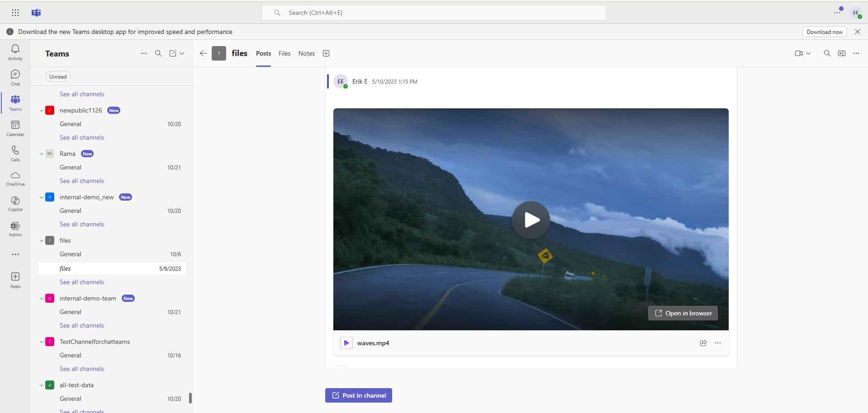
Task: Launch Copilot from the sidebar
Action: pyautogui.click(x=15, y=204)
